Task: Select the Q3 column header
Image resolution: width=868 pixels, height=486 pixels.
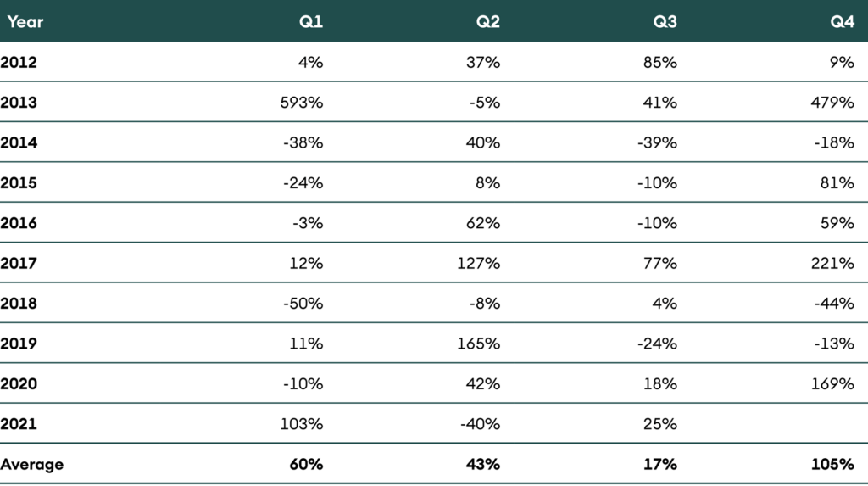Action: click(665, 22)
